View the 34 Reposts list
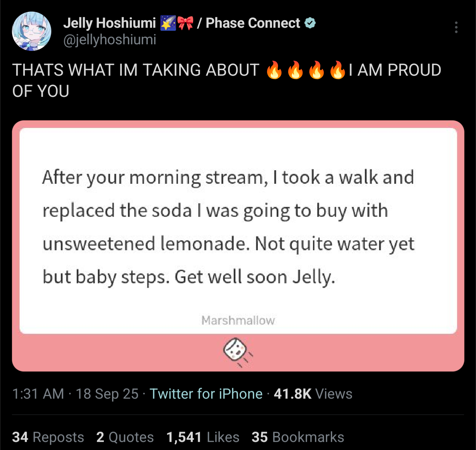Image resolution: width=476 pixels, height=450 pixels. (x=48, y=437)
